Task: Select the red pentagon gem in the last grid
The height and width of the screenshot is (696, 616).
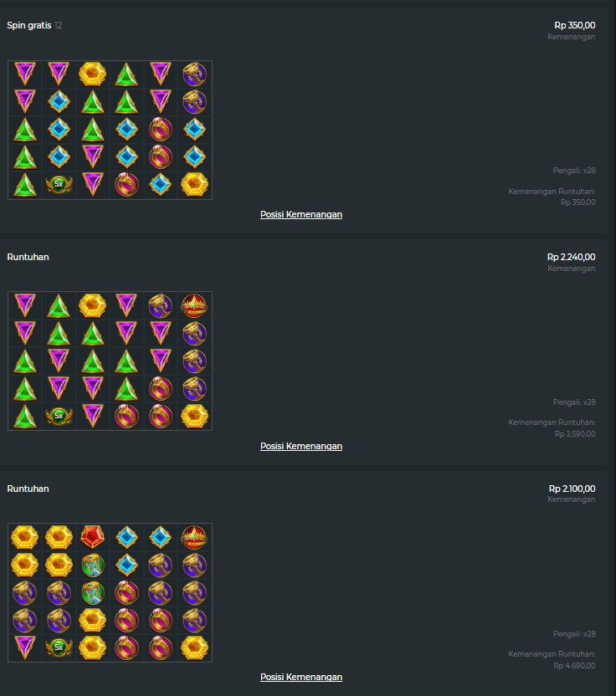Action: click(92, 537)
